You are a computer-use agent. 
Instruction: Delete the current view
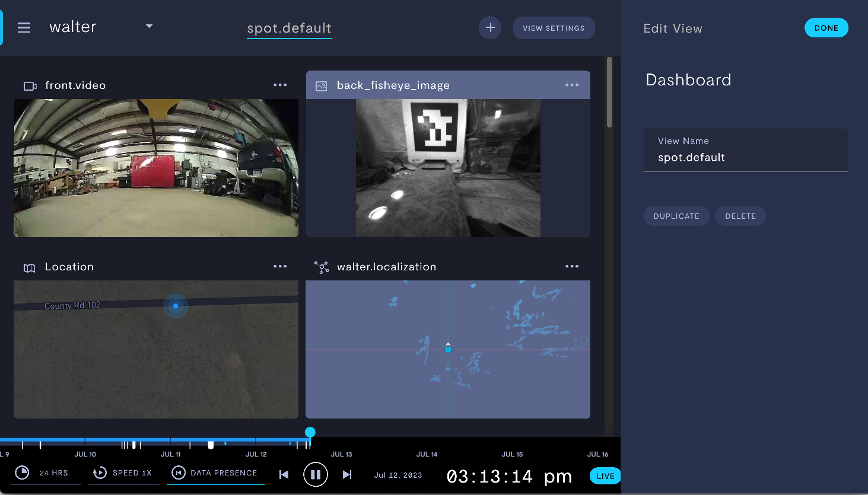click(x=740, y=216)
